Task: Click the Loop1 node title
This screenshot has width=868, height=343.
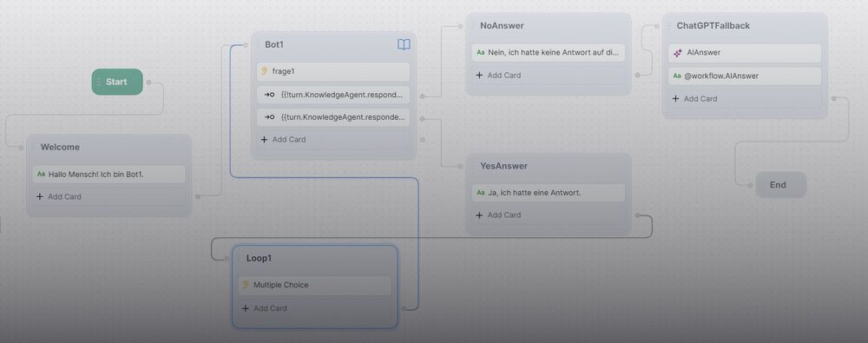Action: click(259, 259)
